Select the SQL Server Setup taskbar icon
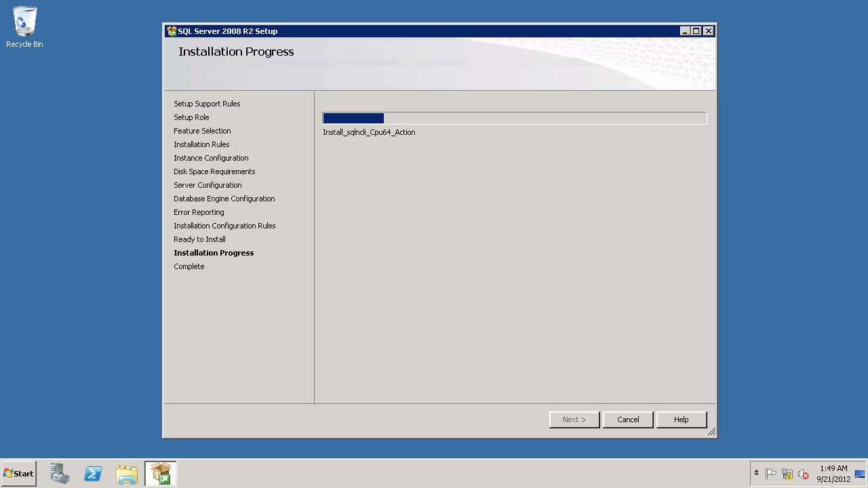Image resolution: width=868 pixels, height=488 pixels. click(161, 474)
